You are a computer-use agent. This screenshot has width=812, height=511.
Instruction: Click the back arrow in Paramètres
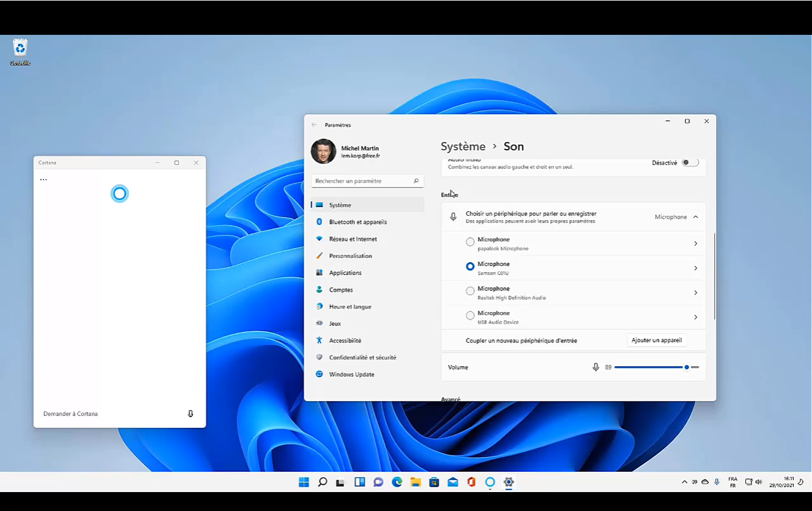(313, 125)
